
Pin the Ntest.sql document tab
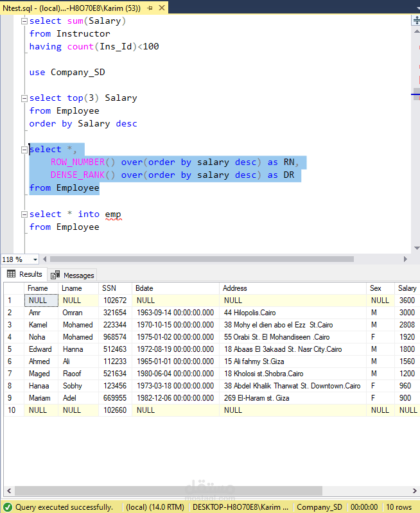pos(150,8)
